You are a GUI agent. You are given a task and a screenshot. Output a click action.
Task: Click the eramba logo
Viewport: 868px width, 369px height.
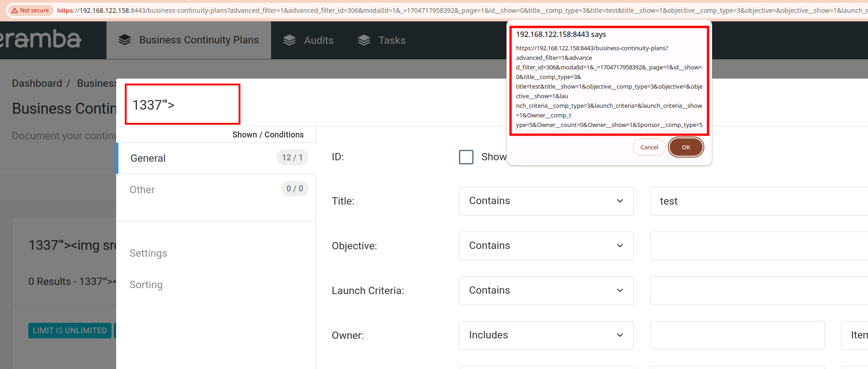(40, 39)
